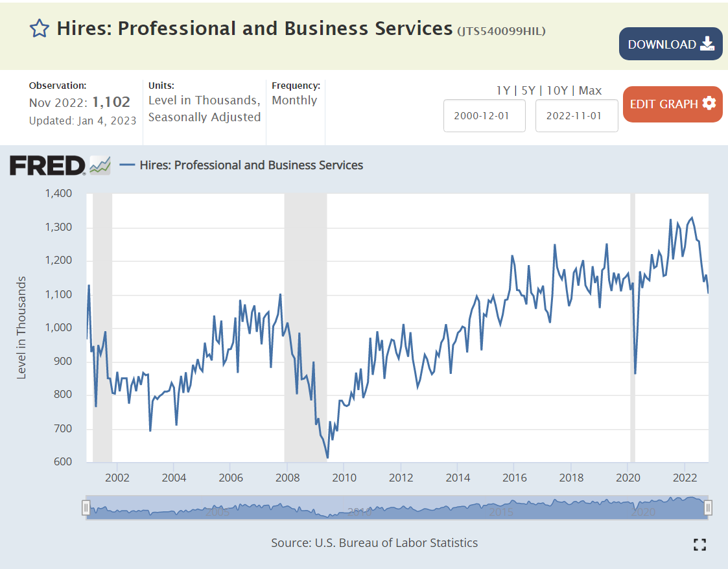Image resolution: width=728 pixels, height=569 pixels.
Task: Select the 10Y date range
Action: (557, 90)
